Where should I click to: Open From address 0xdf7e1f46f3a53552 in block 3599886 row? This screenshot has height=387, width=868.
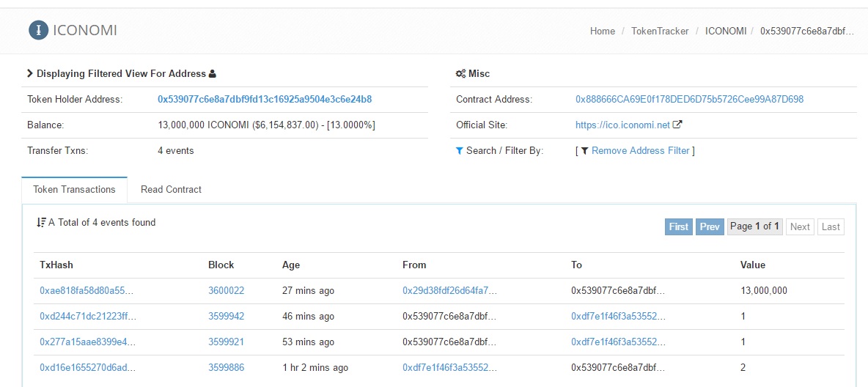click(449, 368)
